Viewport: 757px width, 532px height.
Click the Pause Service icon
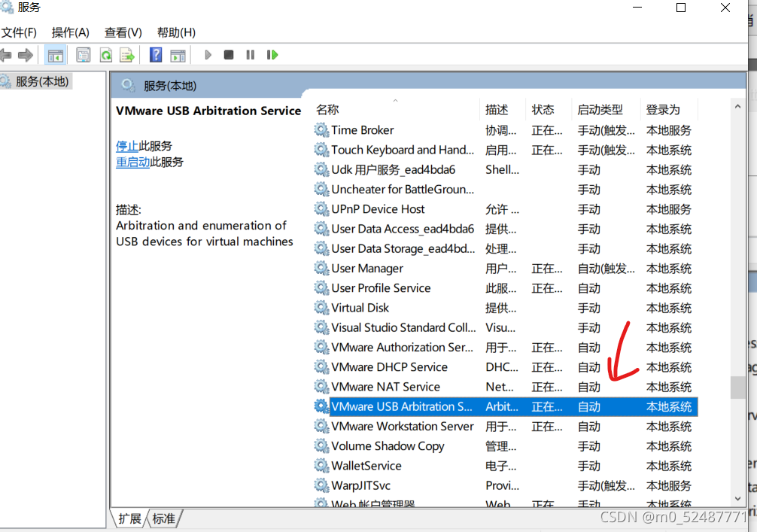coord(250,55)
